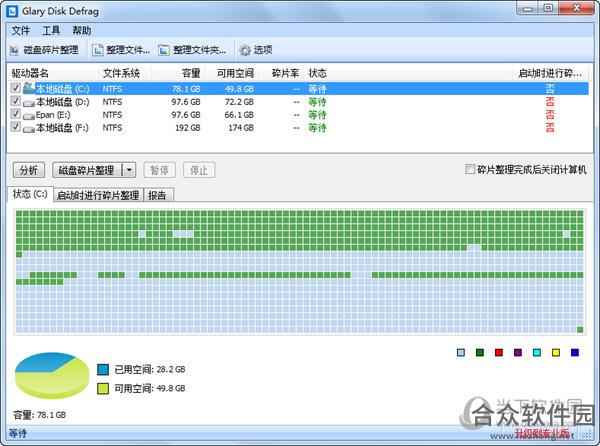This screenshot has width=600, height=446.
Task: Click the 已用空间 blue legend square
Action: [x=103, y=369]
